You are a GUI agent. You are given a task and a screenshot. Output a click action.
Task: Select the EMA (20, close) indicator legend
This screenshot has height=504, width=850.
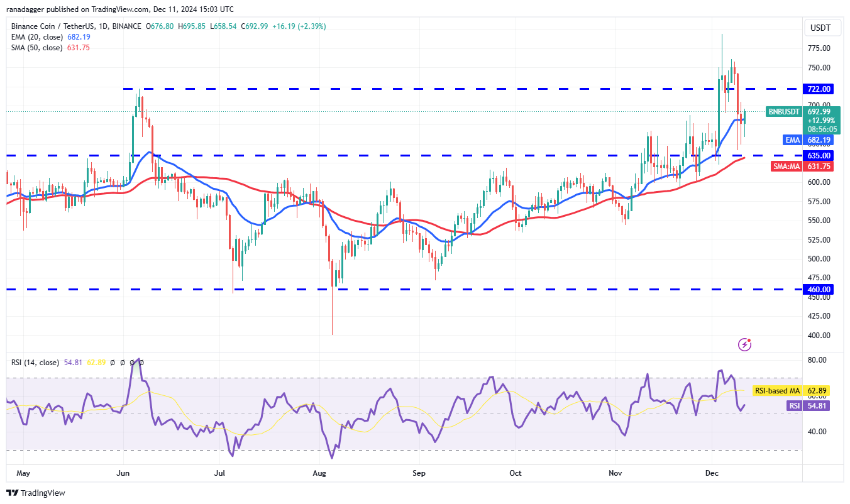pyautogui.click(x=37, y=37)
